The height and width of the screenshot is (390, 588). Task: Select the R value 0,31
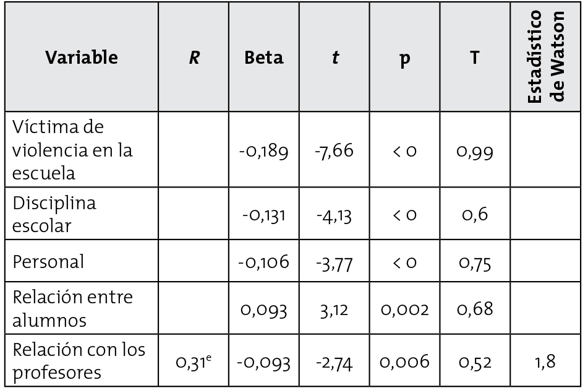pos(194,360)
